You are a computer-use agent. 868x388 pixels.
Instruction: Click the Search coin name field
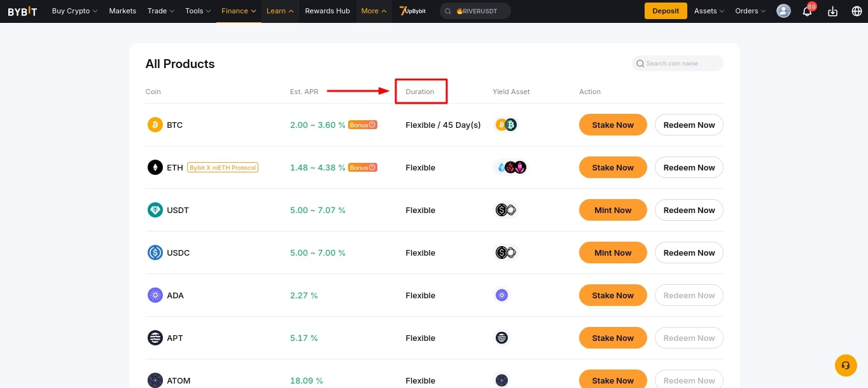coord(681,64)
